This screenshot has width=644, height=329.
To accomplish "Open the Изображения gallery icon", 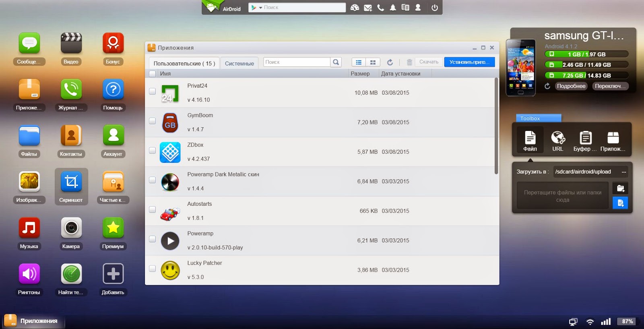I will tap(29, 182).
